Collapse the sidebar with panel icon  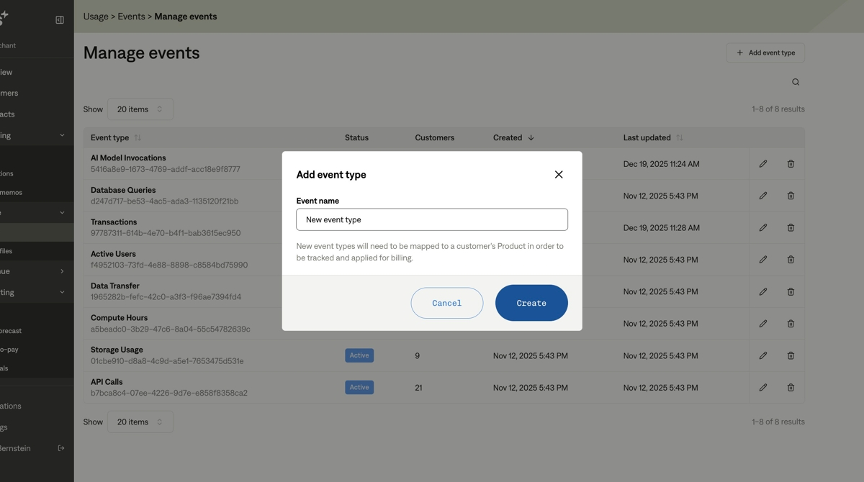point(59,20)
